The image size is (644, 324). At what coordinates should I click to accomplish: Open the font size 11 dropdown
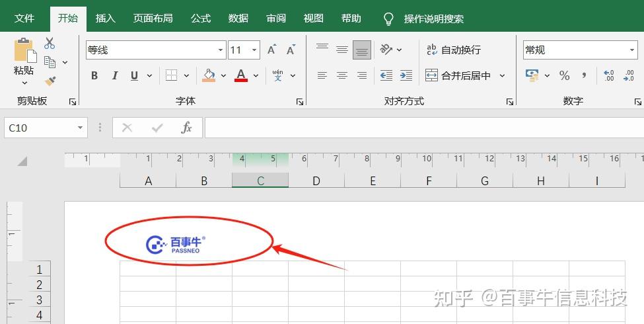click(x=255, y=50)
